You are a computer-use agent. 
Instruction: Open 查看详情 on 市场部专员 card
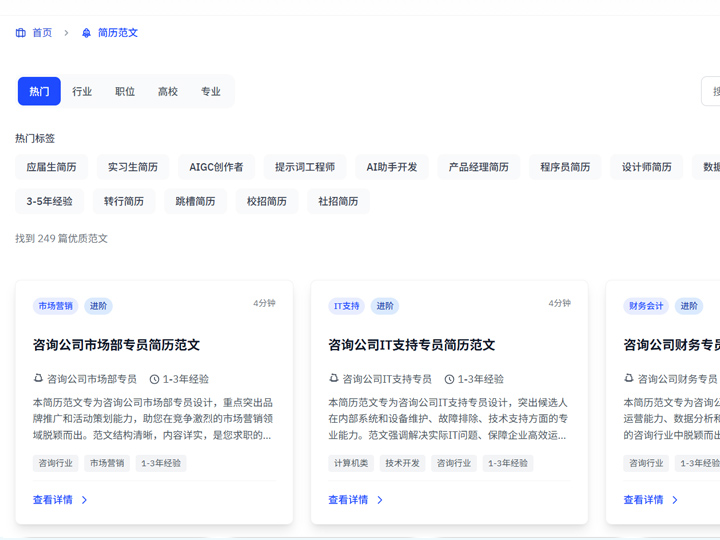(53, 500)
